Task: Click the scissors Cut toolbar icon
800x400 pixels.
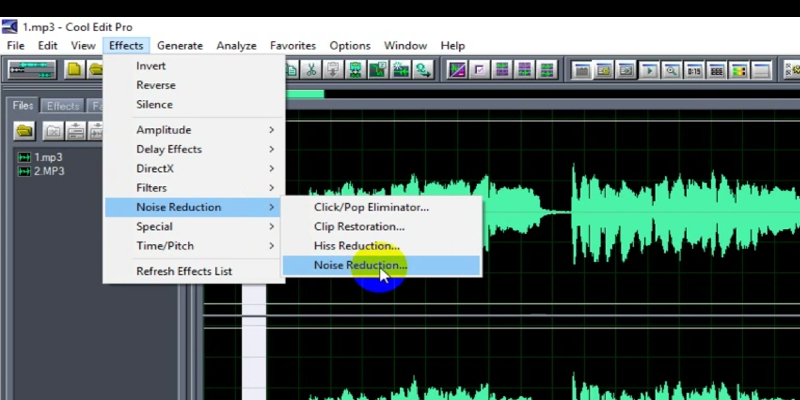Action: tap(311, 70)
